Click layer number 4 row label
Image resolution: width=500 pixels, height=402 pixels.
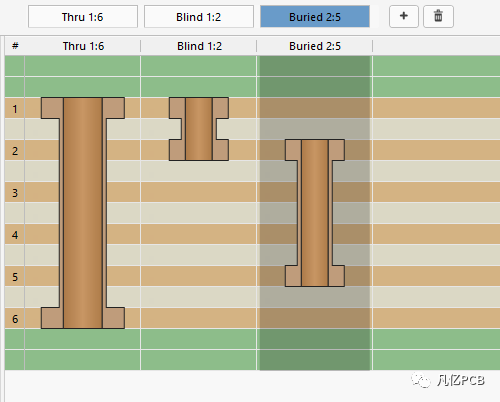click(x=15, y=235)
